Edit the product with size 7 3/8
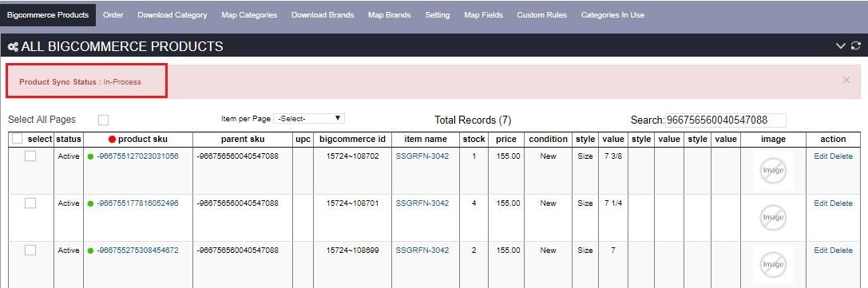The image size is (868, 288). point(820,156)
